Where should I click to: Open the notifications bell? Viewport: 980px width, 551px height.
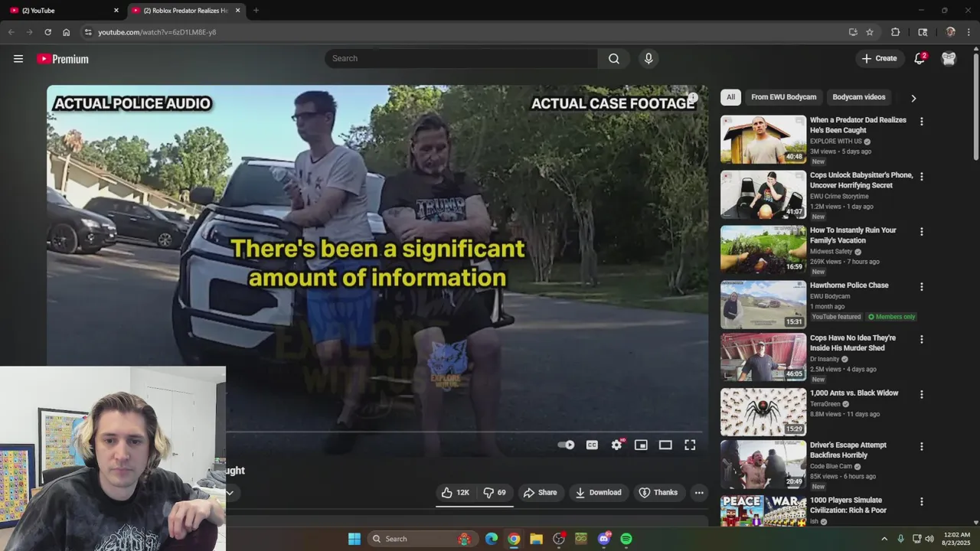[x=920, y=59]
